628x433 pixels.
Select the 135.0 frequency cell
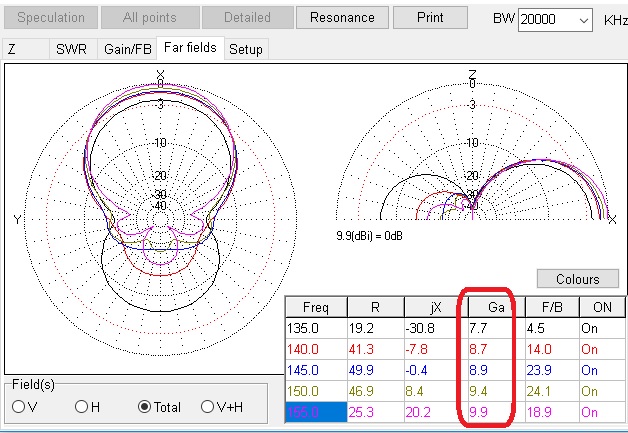coord(316,328)
